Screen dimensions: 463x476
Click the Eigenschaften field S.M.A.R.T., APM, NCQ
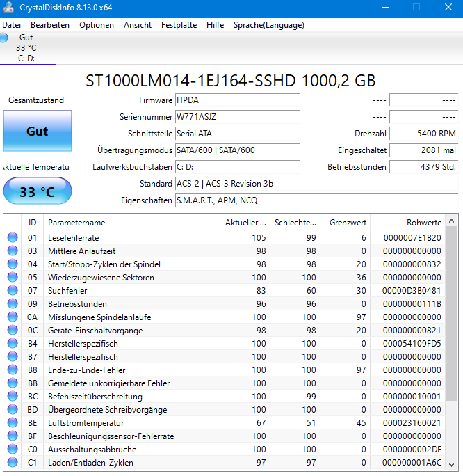point(316,200)
